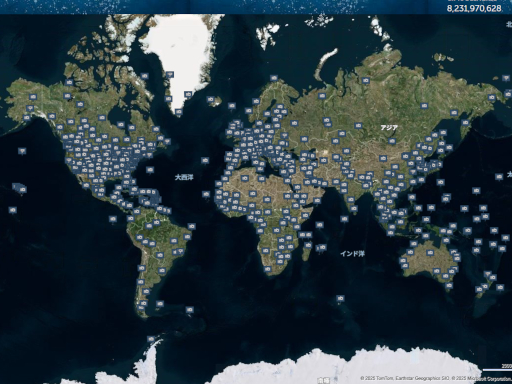Open the South Georgia marker east of the Falklands
The width and height of the screenshot is (512, 384).
tap(190, 310)
